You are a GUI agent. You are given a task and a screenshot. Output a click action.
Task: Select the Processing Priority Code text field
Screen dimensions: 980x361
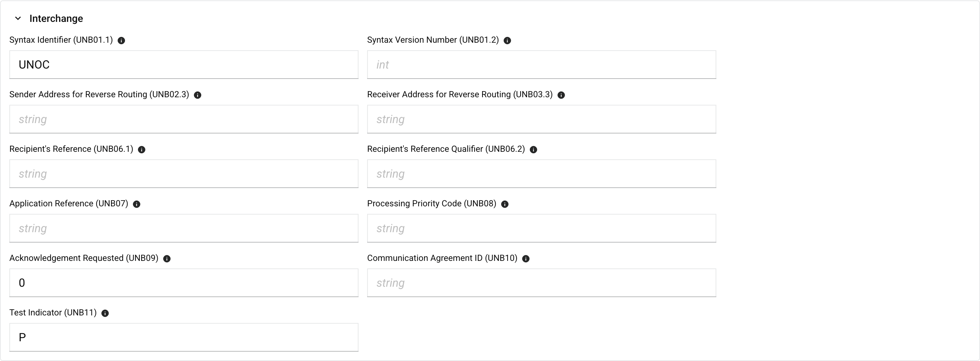(x=541, y=228)
